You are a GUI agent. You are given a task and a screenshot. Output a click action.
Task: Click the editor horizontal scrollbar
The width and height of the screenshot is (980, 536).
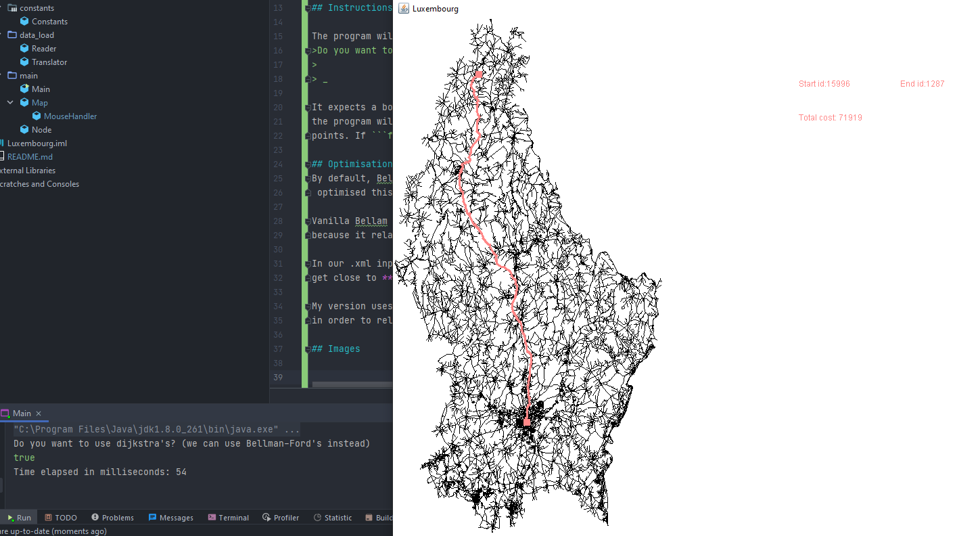click(352, 384)
